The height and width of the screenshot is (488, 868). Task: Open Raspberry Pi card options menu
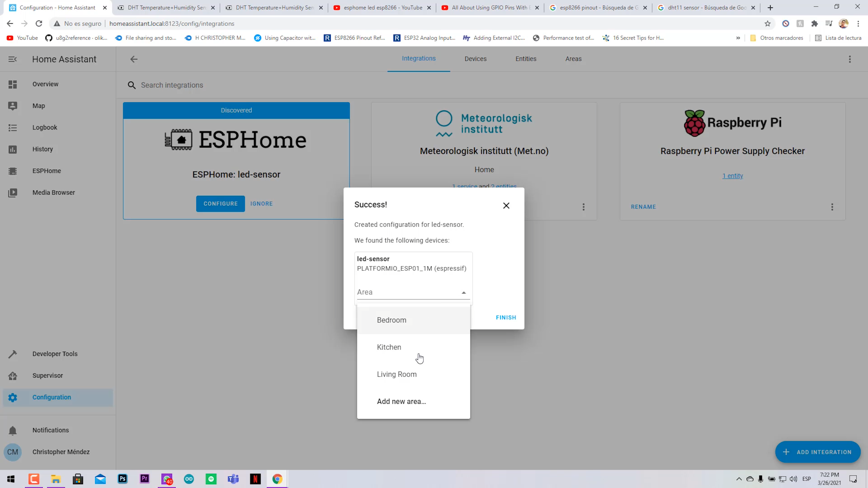tap(832, 207)
